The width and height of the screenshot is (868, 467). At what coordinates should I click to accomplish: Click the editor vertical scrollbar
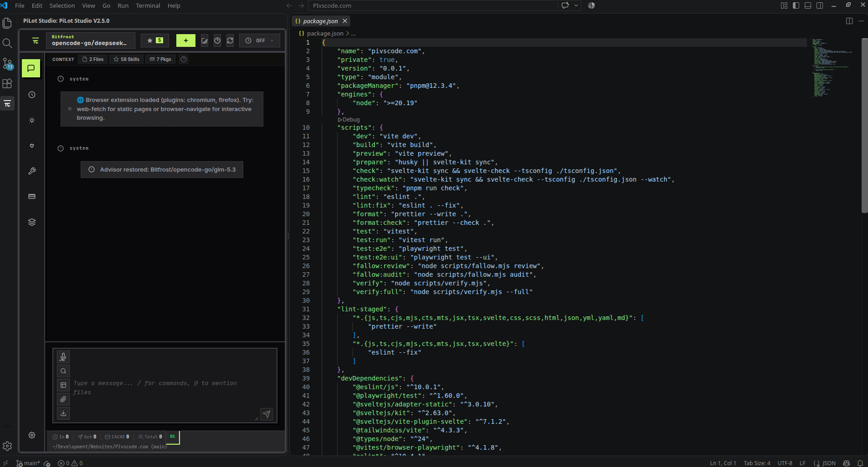pos(864,126)
